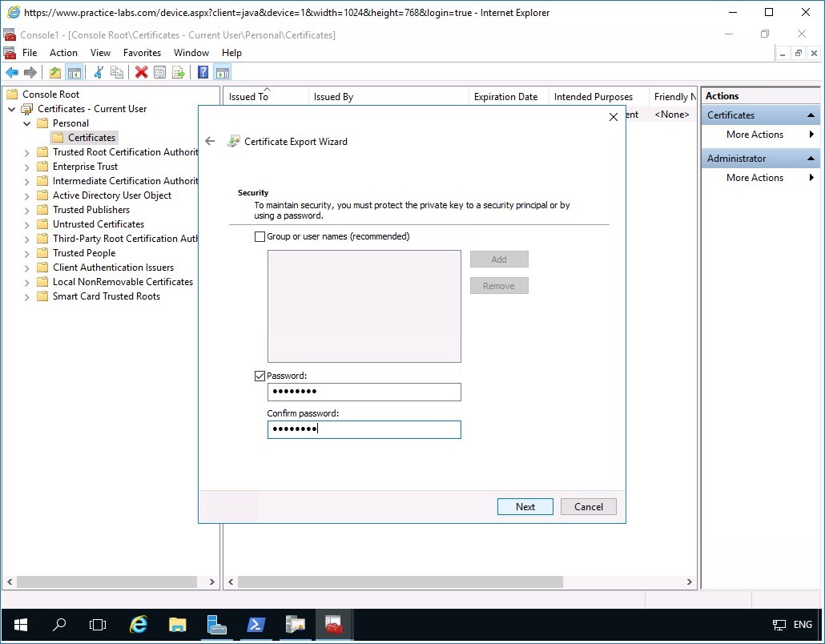Cancel the Certificate Export Wizard
Screen dimensions: 825x644
tap(588, 507)
